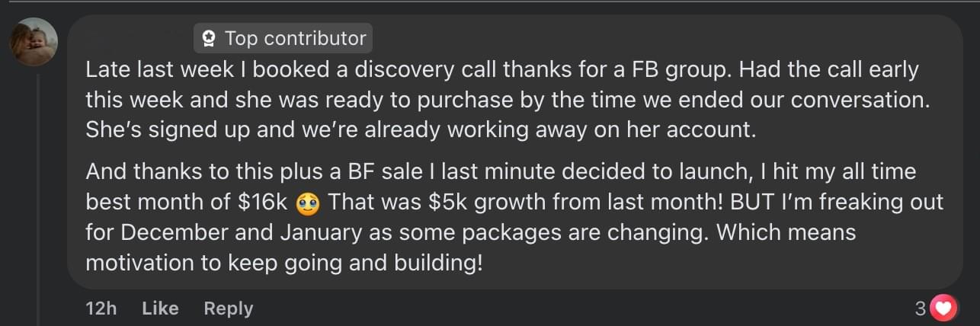Click the red heart reaction icon
The image size is (980, 326).
tap(943, 308)
